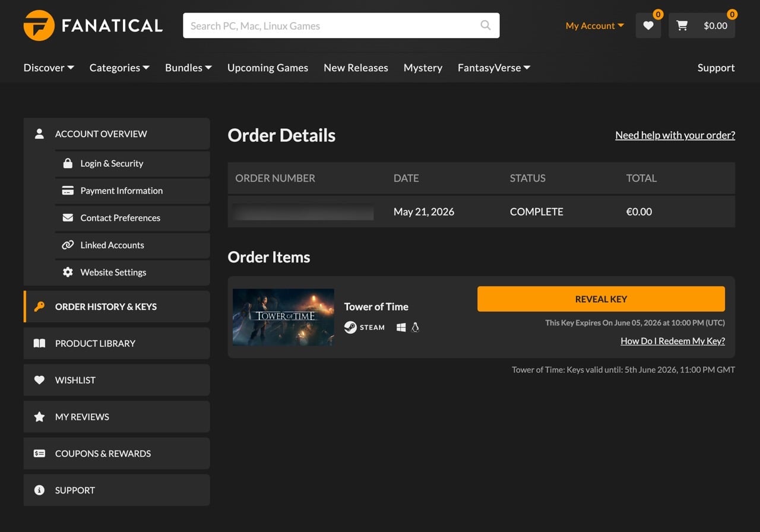Click the STATUS column header
The image size is (760, 532).
[528, 178]
